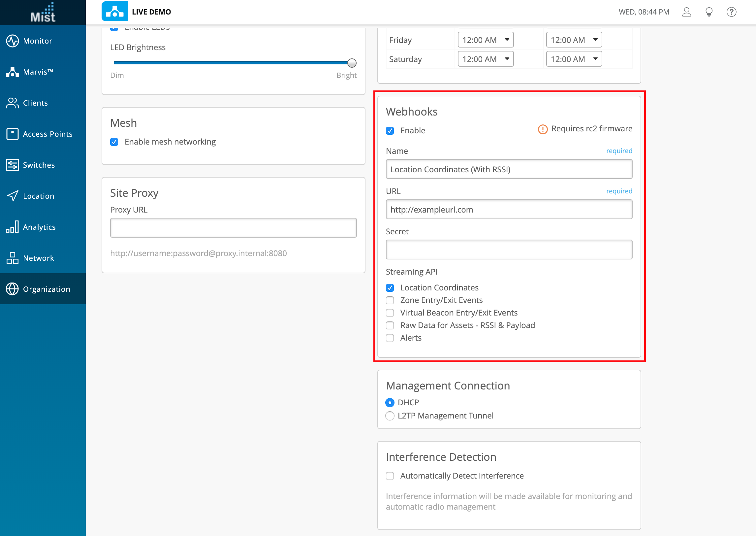Open the help question mark icon

click(x=731, y=12)
